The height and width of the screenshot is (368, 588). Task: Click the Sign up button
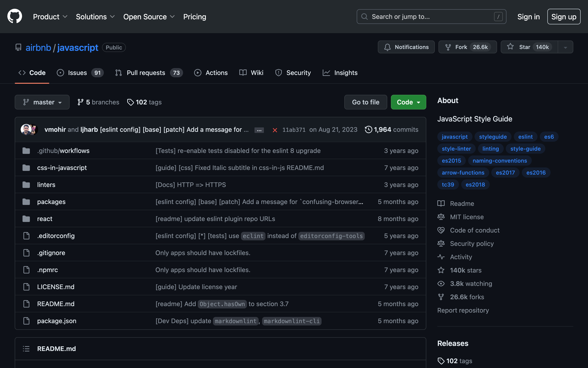(564, 17)
